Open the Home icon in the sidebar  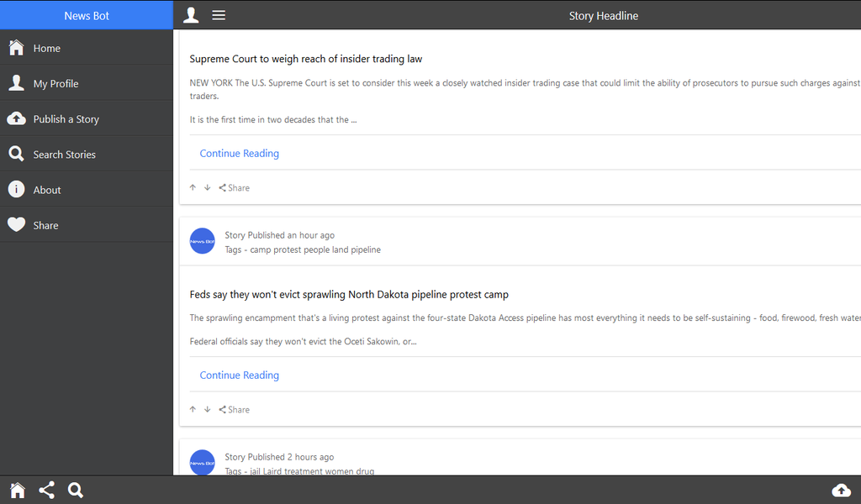point(16,48)
